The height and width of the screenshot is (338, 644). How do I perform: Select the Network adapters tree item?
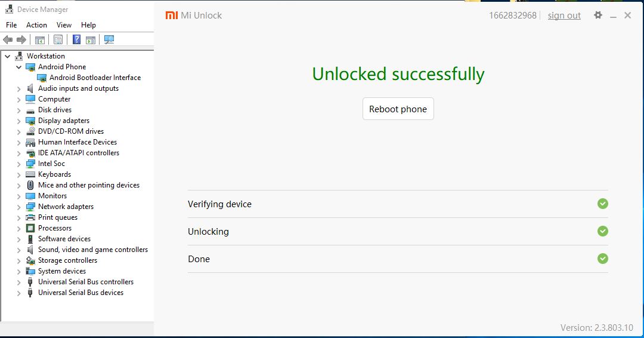66,207
